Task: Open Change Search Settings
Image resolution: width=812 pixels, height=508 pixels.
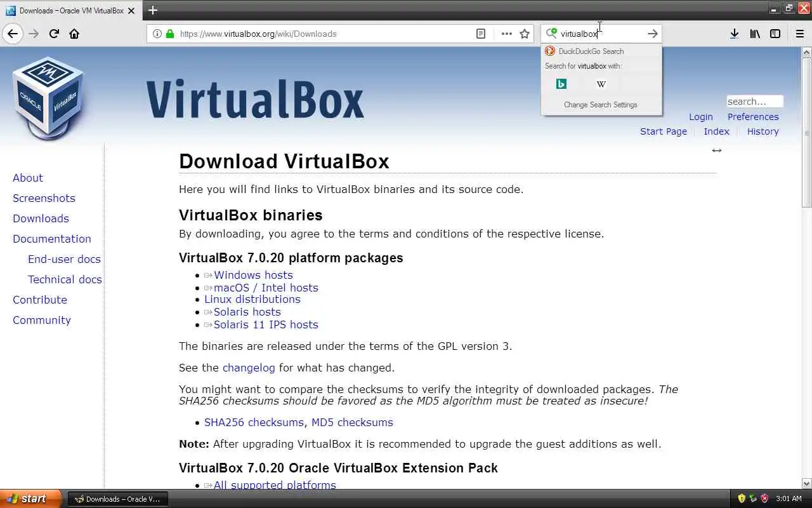Action: point(601,105)
